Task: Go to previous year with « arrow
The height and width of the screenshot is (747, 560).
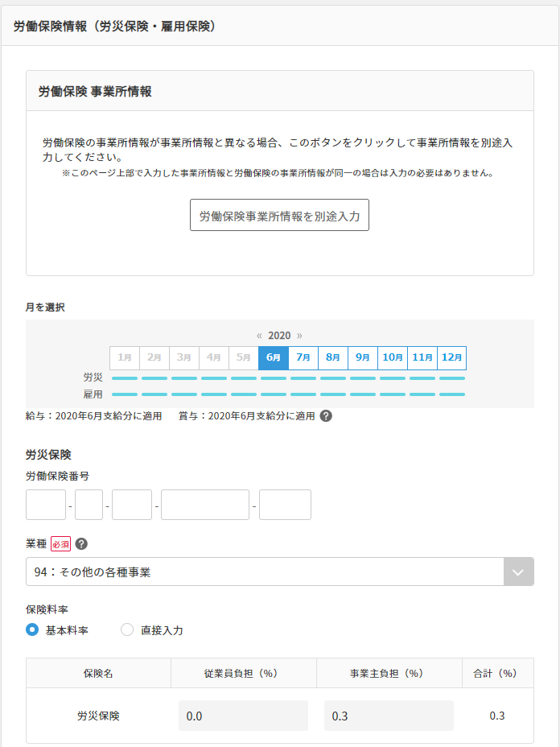Action: coord(259,335)
